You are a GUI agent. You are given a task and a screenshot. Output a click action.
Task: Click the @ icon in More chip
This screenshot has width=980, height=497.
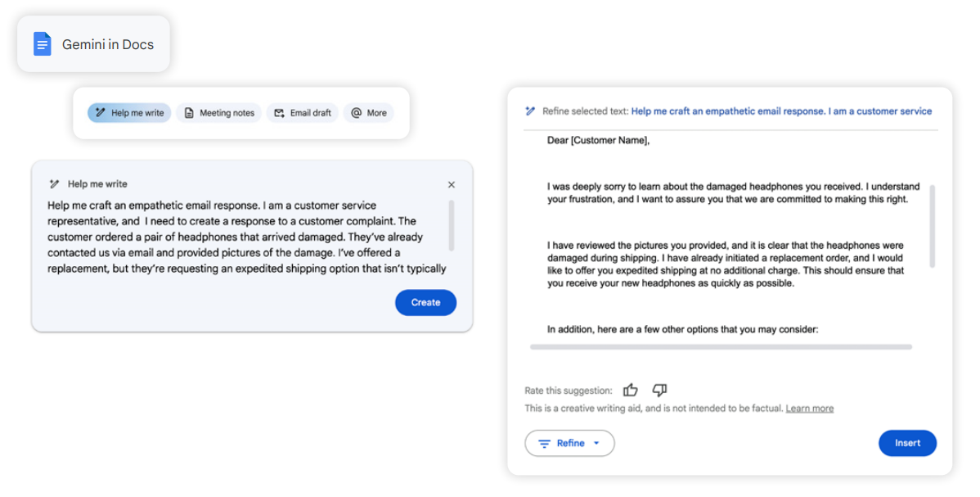[x=356, y=113]
